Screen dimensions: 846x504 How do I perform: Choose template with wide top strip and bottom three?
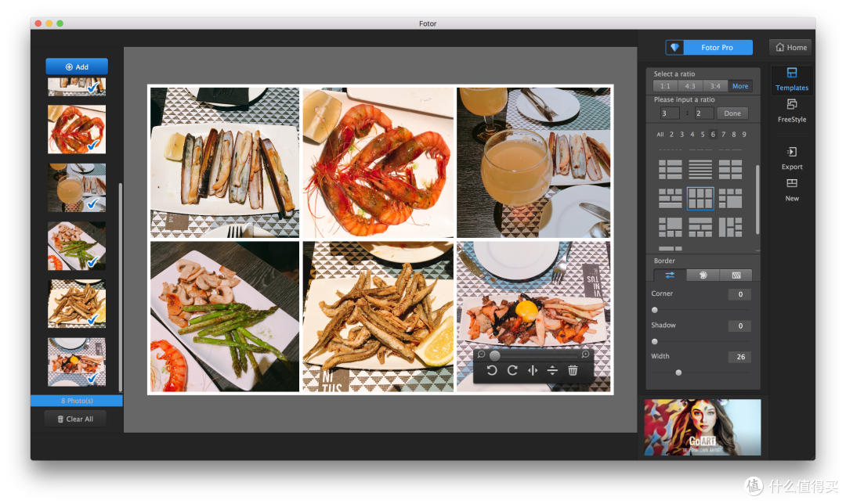pos(700,228)
